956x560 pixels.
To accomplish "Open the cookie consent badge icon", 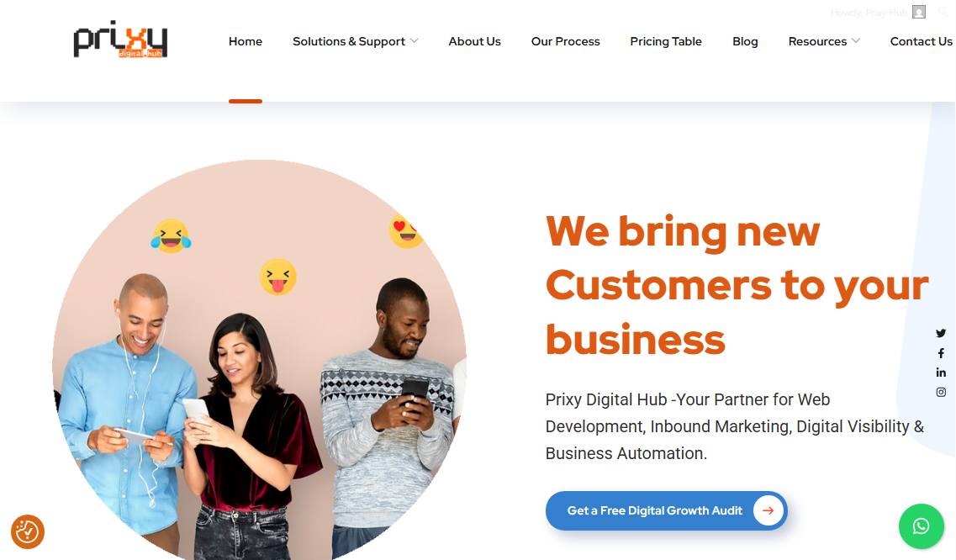I will (28, 532).
